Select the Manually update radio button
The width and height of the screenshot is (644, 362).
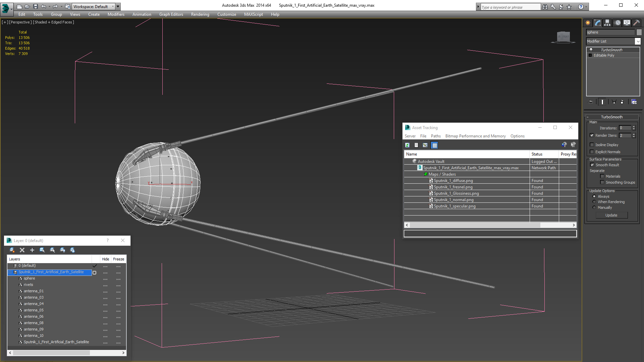pos(594,207)
